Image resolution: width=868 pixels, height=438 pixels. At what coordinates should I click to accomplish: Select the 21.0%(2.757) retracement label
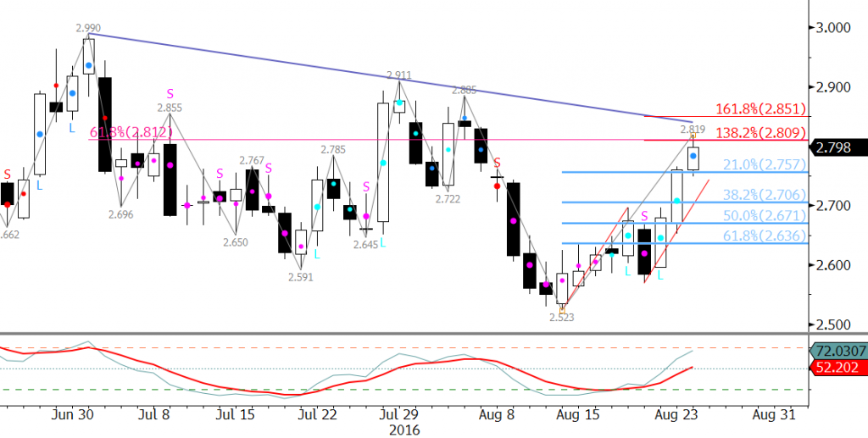(759, 164)
